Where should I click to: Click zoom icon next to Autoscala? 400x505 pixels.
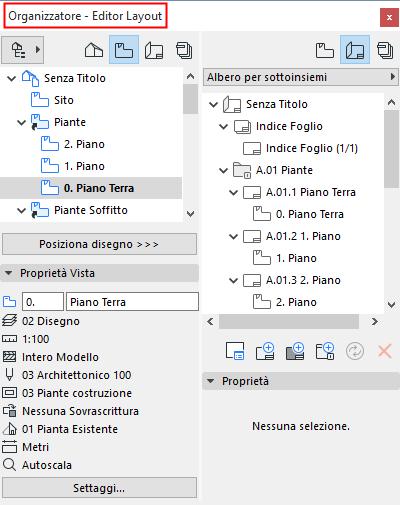click(x=9, y=465)
